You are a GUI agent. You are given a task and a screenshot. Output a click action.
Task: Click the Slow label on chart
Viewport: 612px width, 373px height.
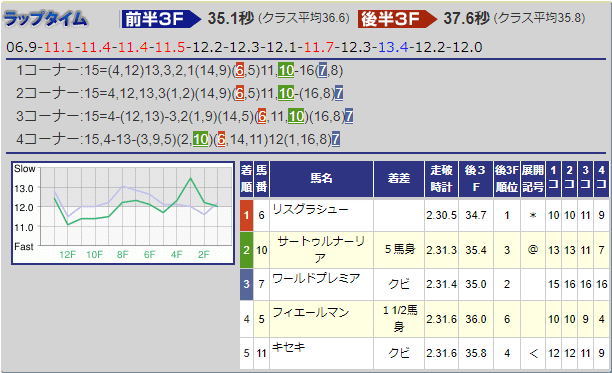[25, 169]
